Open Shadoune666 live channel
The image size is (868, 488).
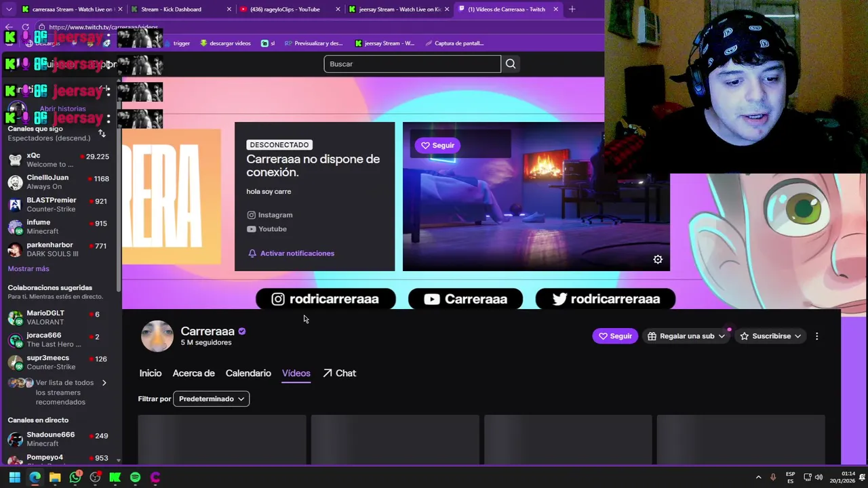(x=60, y=439)
